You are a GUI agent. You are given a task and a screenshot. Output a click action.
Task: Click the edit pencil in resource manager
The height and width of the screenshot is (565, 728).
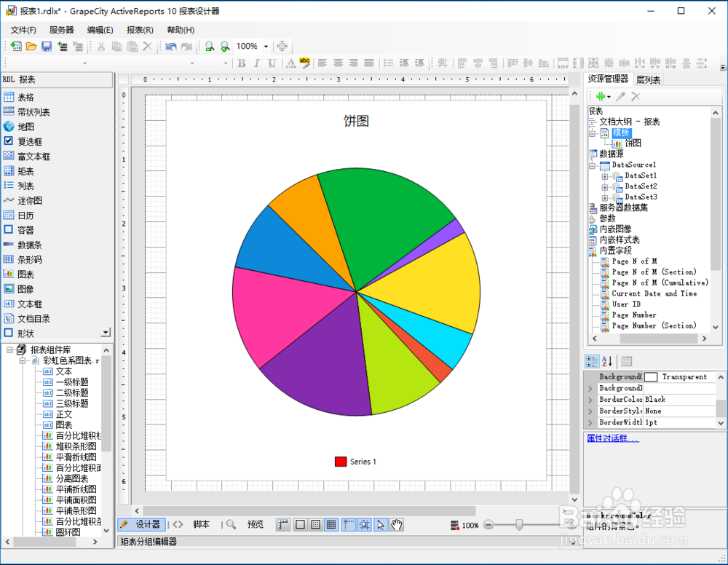620,96
